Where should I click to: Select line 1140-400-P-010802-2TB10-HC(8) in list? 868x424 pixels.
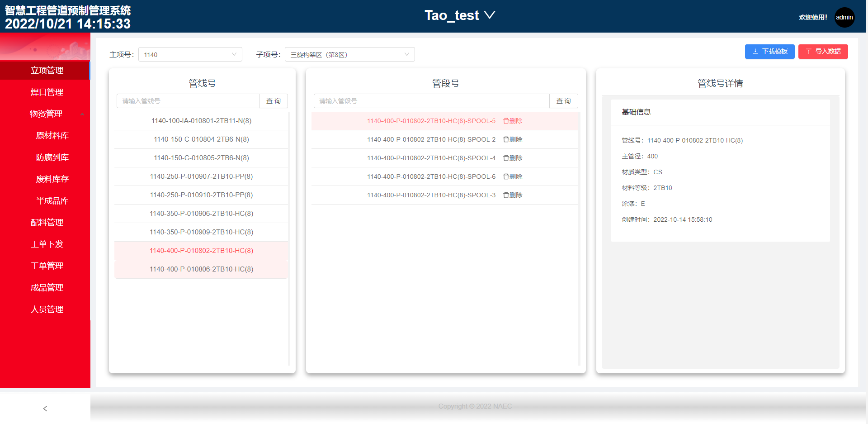201,251
